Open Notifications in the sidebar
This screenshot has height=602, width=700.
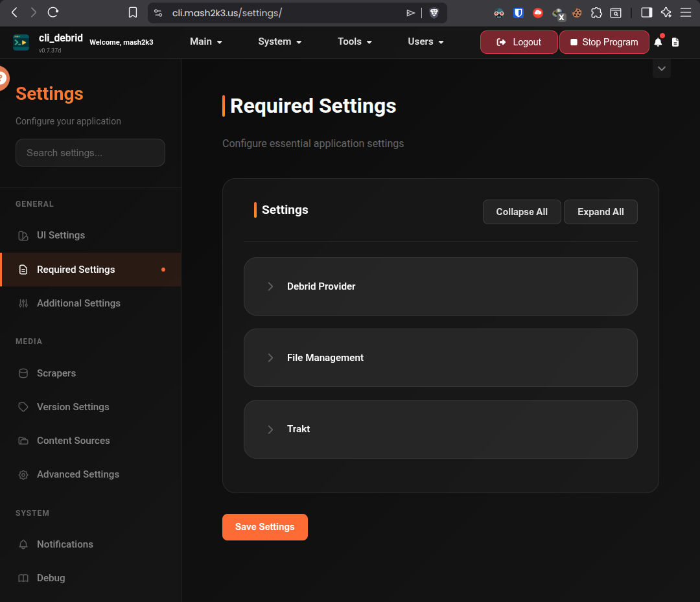click(91, 544)
